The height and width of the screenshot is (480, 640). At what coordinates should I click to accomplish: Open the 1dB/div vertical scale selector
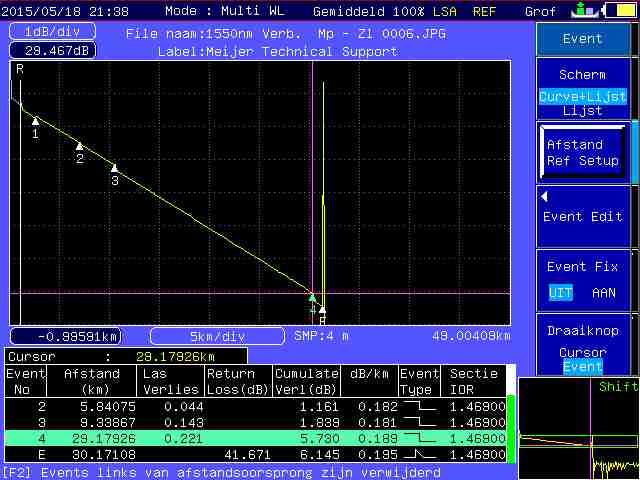coord(45,31)
